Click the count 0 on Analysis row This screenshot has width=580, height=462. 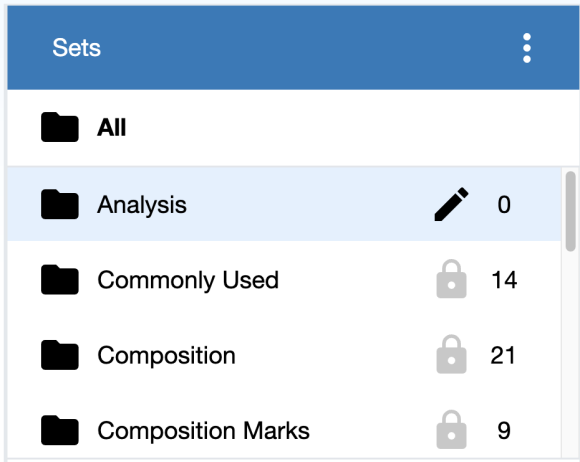[x=504, y=204]
